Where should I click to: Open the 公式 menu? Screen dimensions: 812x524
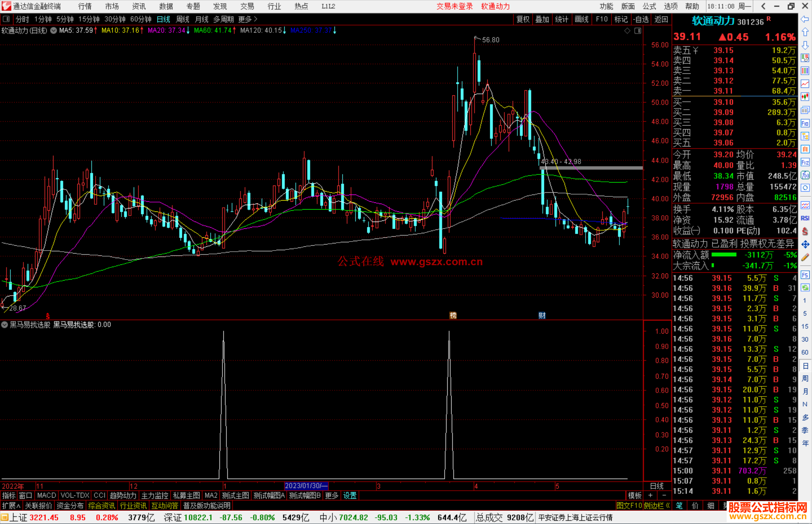coord(649,6)
